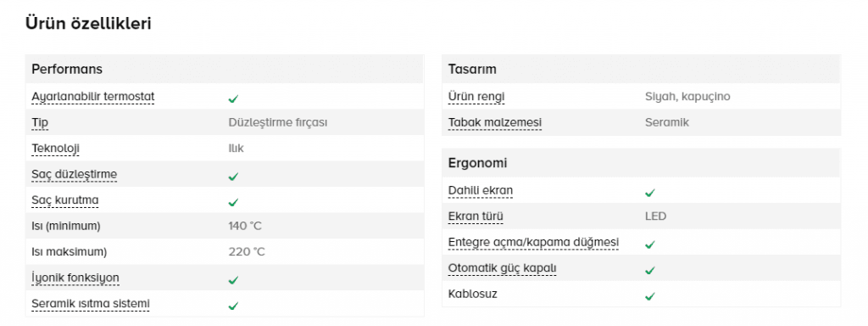Click the Ürün özellikleri heading

[88, 24]
